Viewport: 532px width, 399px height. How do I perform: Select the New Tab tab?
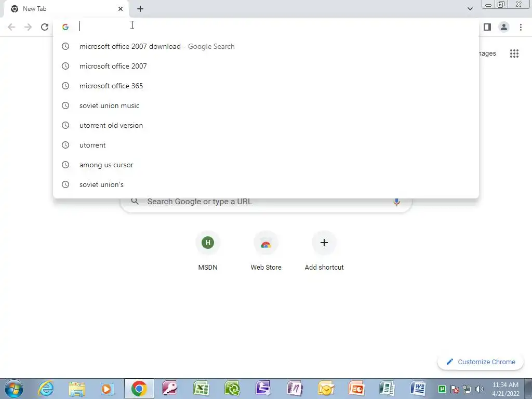click(x=66, y=9)
